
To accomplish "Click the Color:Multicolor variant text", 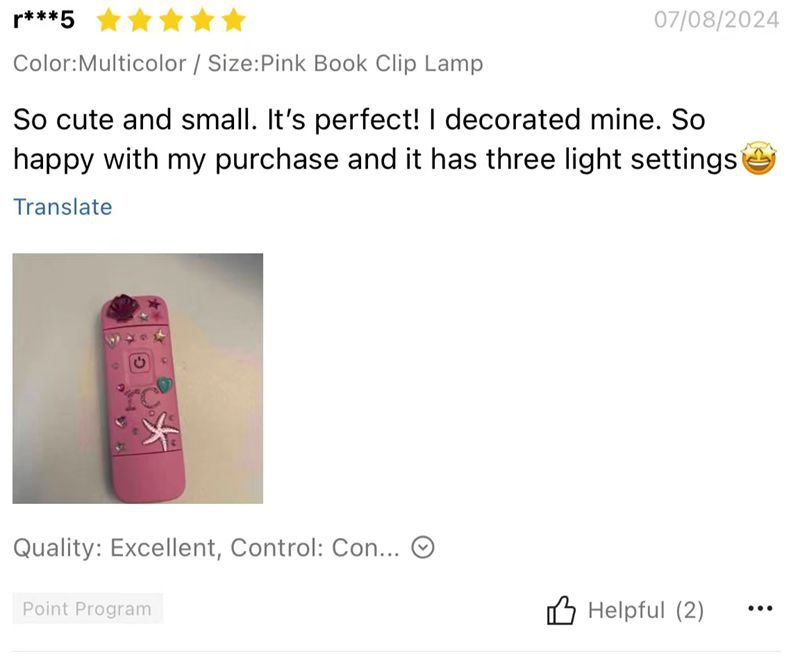I will coord(99,64).
